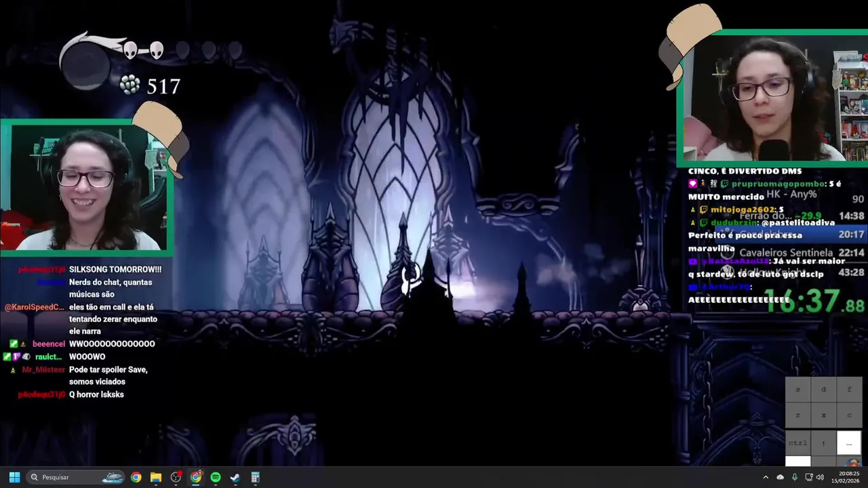Click the up arrow key in overlay
Image resolution: width=868 pixels, height=488 pixels.
tap(823, 443)
